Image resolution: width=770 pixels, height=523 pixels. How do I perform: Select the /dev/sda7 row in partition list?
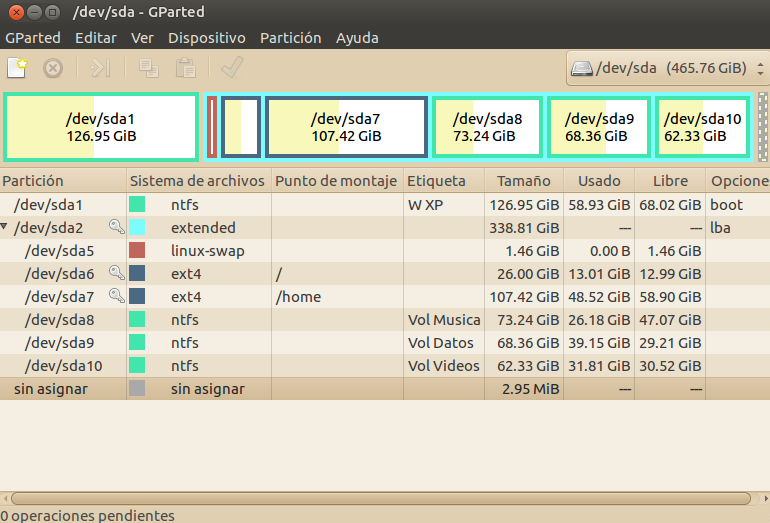(x=385, y=297)
